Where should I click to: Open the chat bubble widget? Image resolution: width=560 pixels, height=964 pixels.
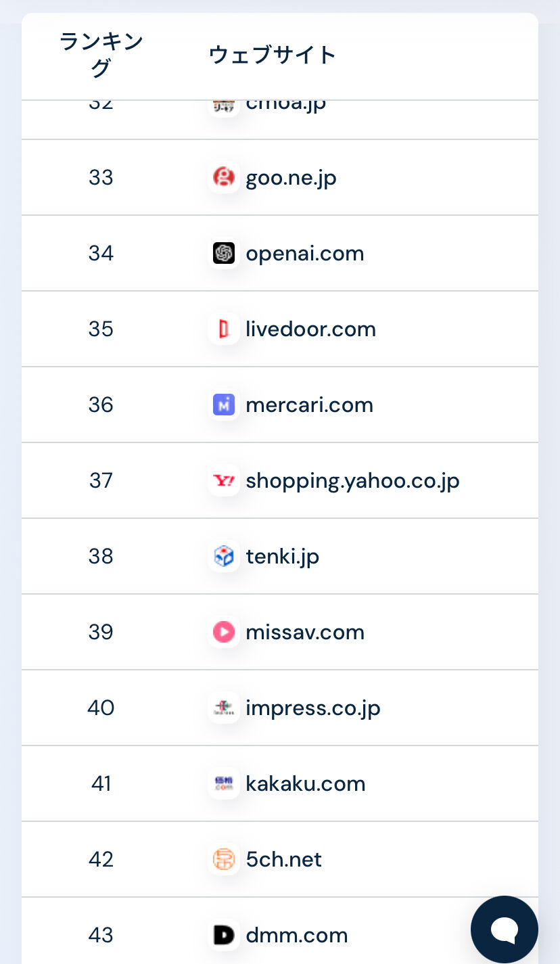click(x=505, y=929)
